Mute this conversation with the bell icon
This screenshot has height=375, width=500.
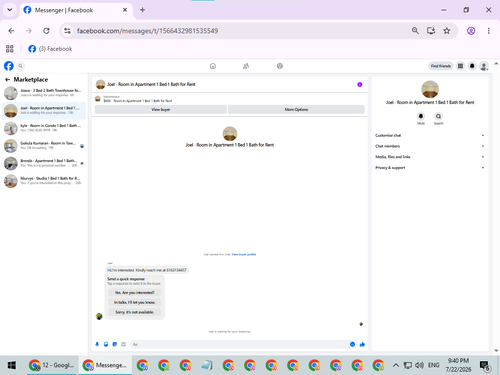click(x=421, y=116)
